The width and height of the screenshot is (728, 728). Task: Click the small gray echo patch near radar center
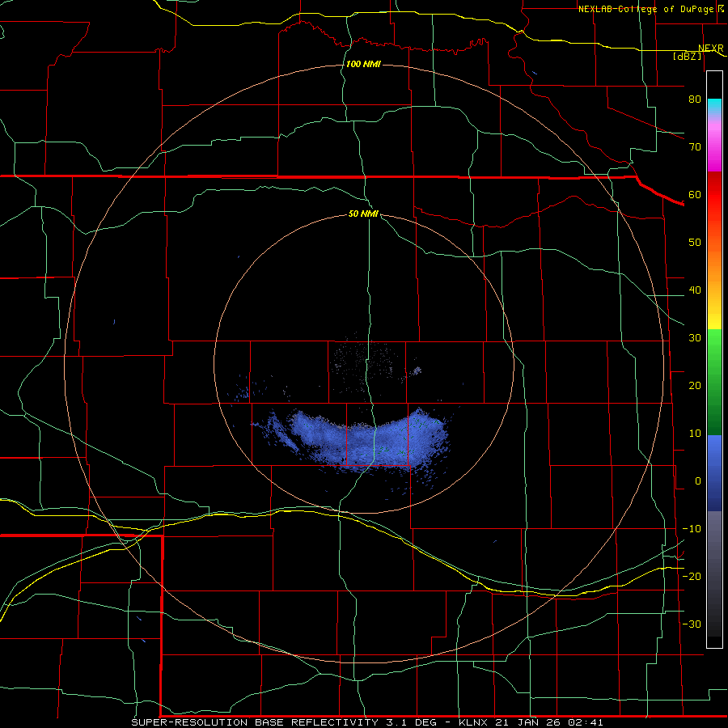417,370
